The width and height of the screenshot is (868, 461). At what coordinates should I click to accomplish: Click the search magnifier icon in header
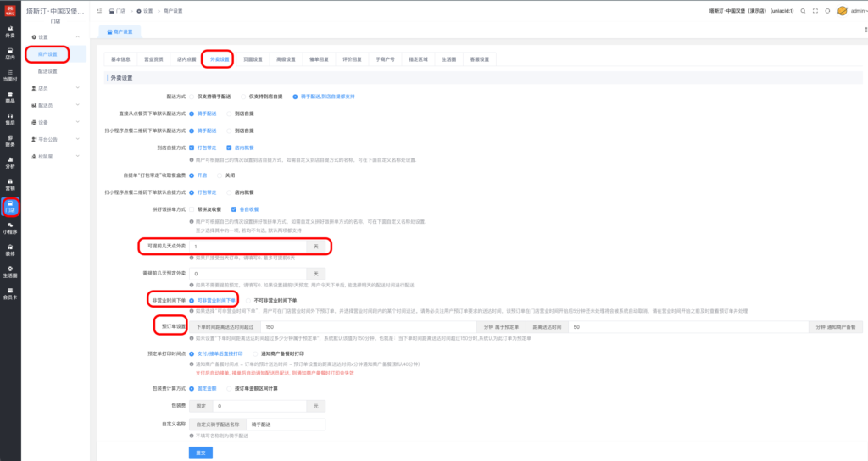pyautogui.click(x=802, y=11)
